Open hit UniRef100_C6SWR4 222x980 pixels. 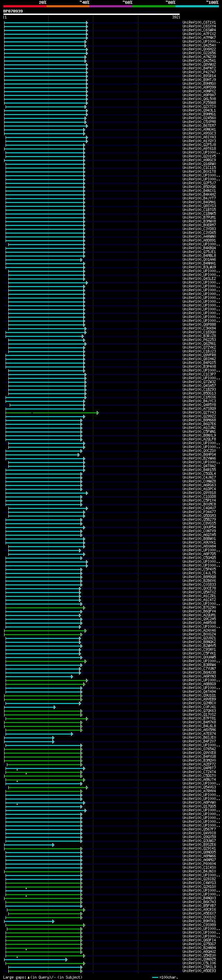tap(199, 30)
